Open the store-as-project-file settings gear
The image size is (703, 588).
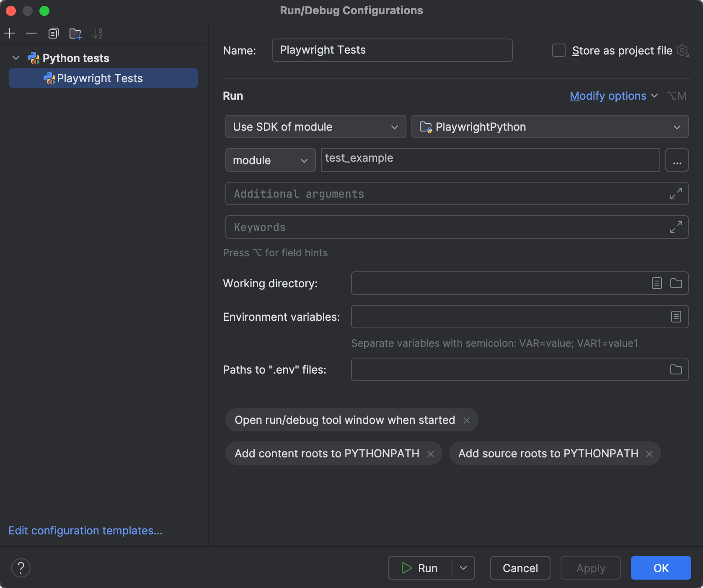point(683,50)
